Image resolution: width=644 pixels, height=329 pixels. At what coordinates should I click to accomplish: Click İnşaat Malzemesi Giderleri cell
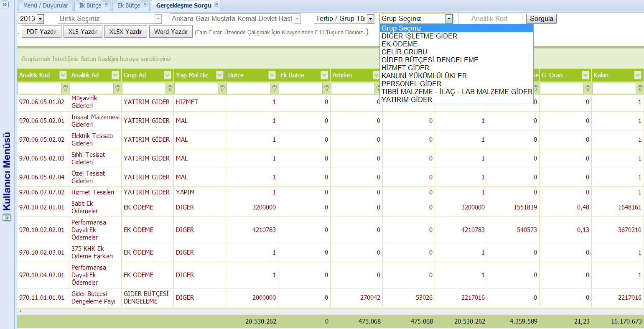[95, 121]
